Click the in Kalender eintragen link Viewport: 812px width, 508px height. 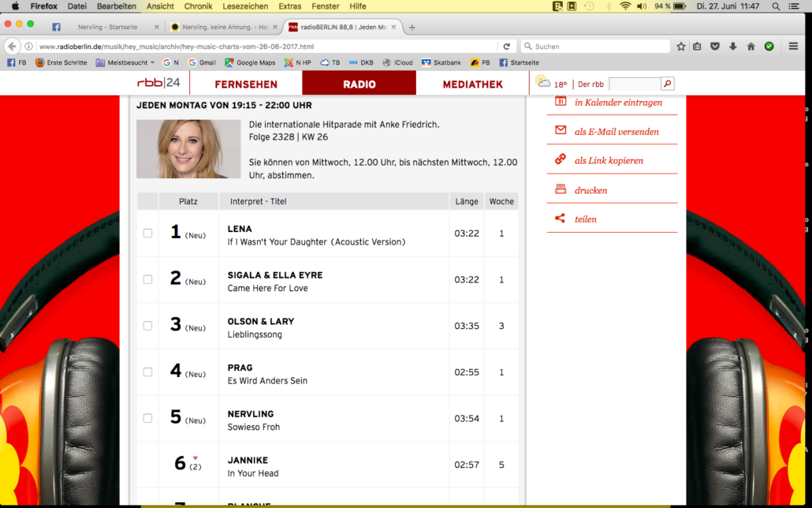pos(618,102)
